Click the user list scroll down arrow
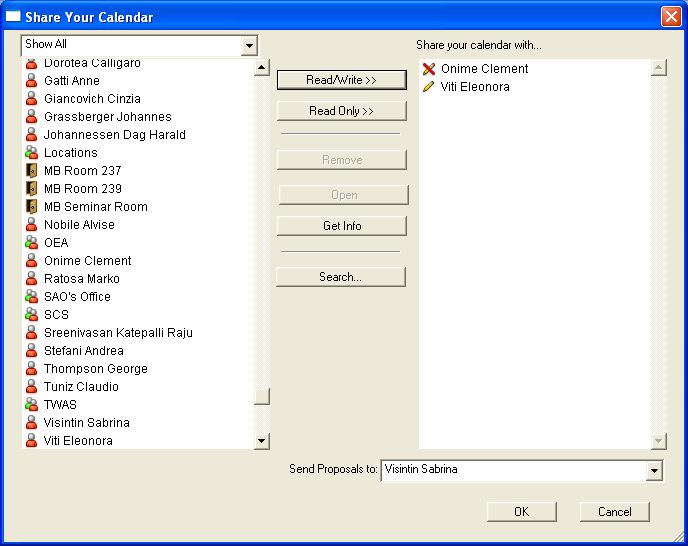688x546 pixels. pos(262,441)
